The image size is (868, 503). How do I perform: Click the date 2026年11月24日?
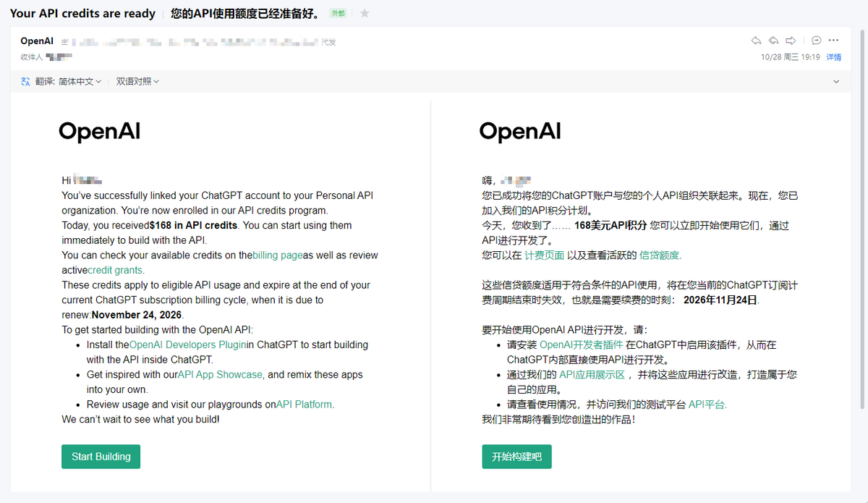click(720, 300)
